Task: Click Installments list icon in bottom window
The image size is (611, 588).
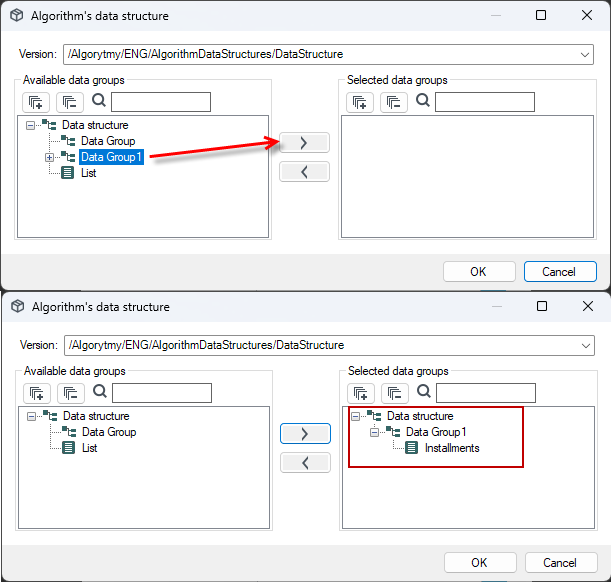Action: point(411,448)
